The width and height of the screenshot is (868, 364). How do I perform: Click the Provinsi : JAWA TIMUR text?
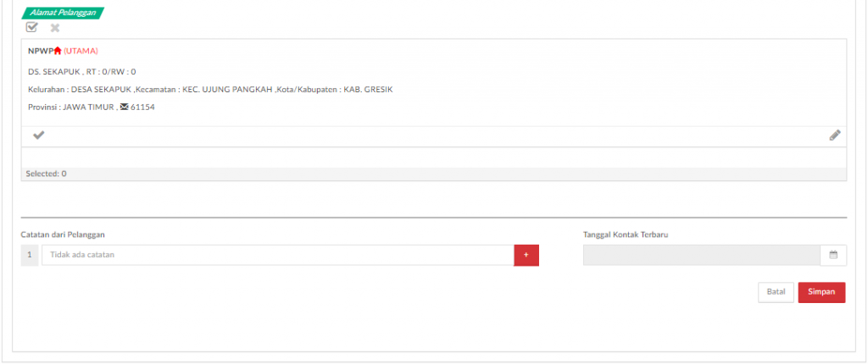point(71,108)
